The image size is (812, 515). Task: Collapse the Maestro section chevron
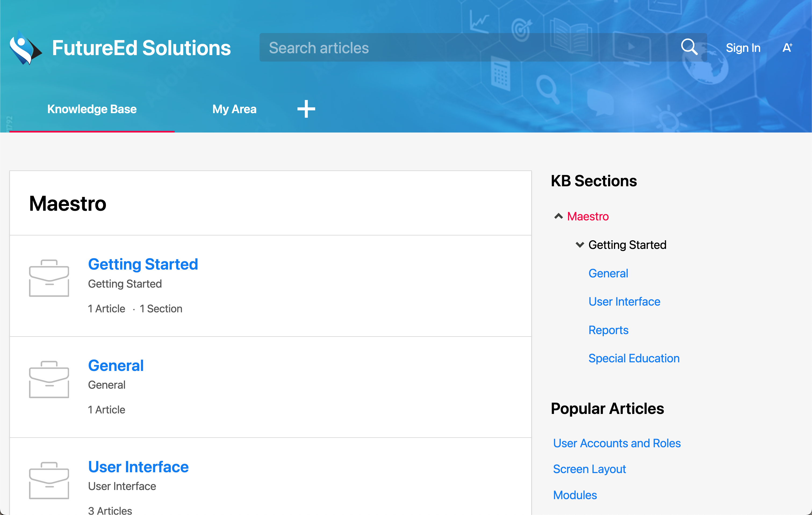coord(558,216)
